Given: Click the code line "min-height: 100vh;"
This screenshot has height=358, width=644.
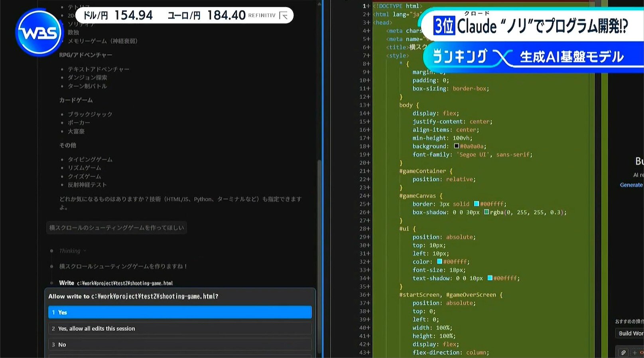Looking at the screenshot, I should (443, 138).
